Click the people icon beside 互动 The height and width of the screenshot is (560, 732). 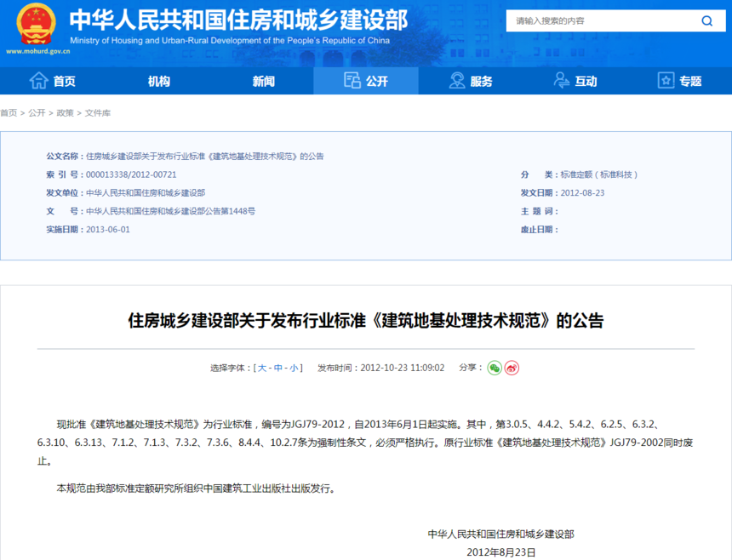[x=561, y=80]
